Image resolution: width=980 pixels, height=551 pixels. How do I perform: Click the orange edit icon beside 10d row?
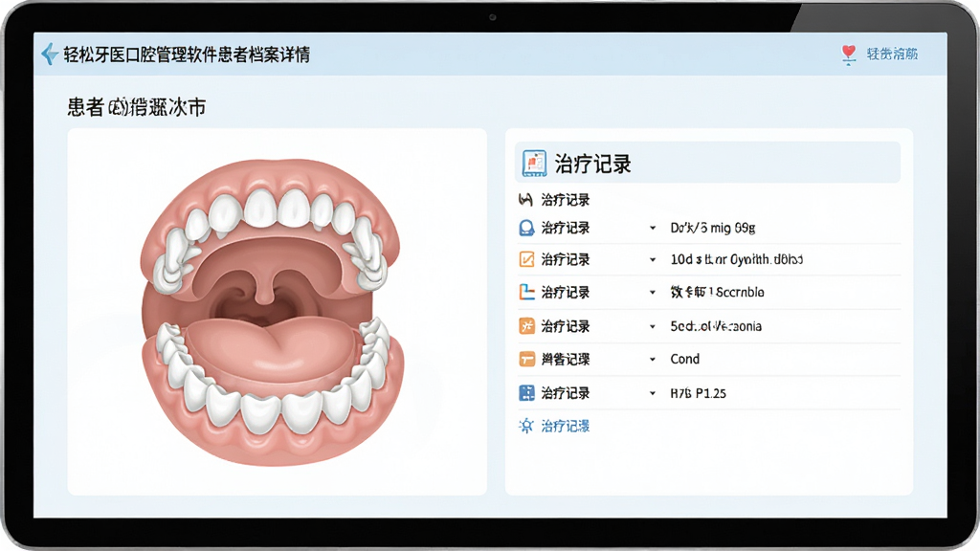point(527,259)
